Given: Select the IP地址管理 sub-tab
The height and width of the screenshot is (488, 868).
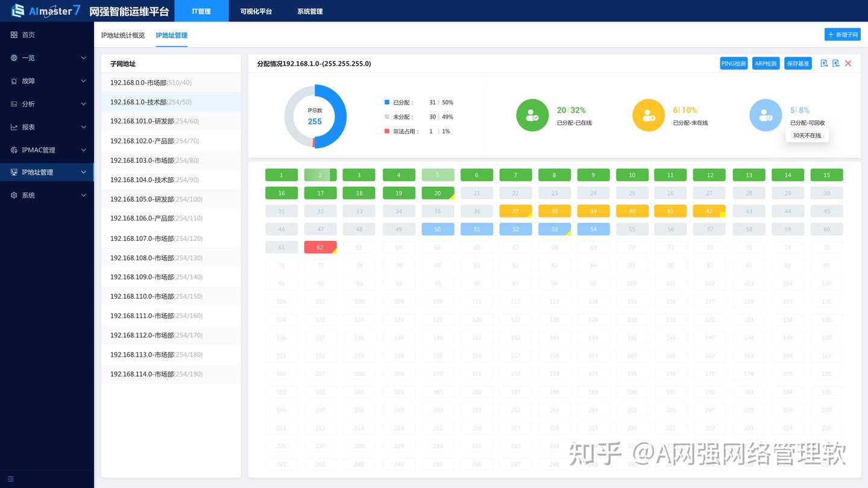Looking at the screenshot, I should (172, 36).
